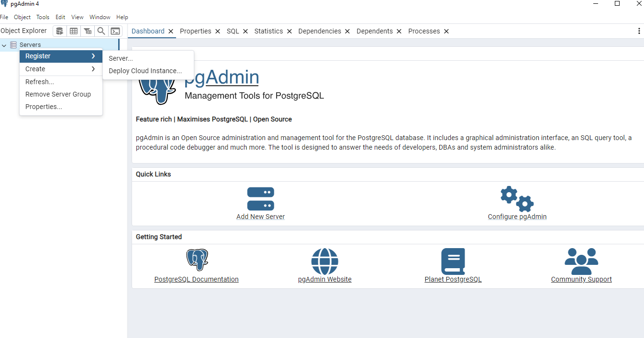This screenshot has width=644, height=338.
Task: Open the Query Tool icon in Object Explorer
Action: coord(60,31)
